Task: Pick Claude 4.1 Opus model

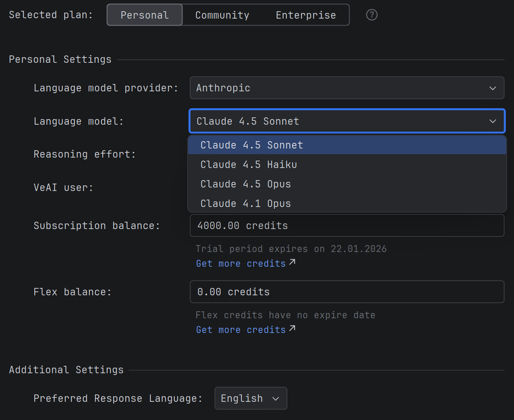Action: pyautogui.click(x=245, y=204)
